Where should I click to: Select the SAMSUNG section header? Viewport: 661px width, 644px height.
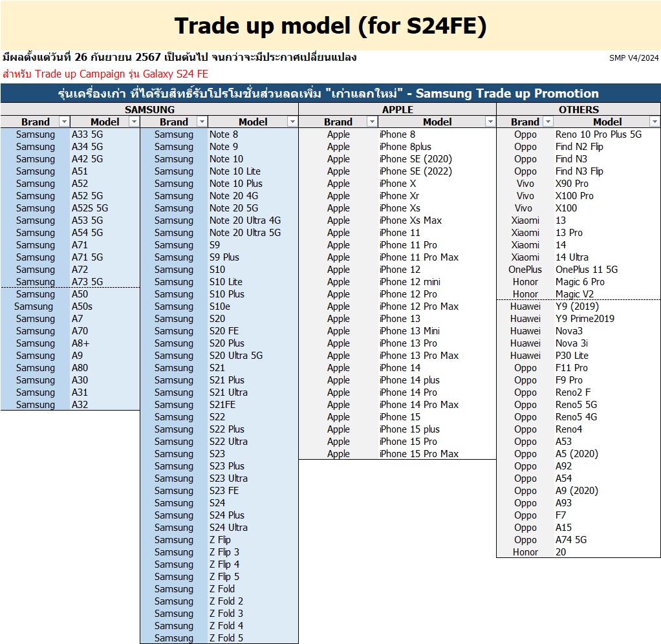click(x=149, y=109)
